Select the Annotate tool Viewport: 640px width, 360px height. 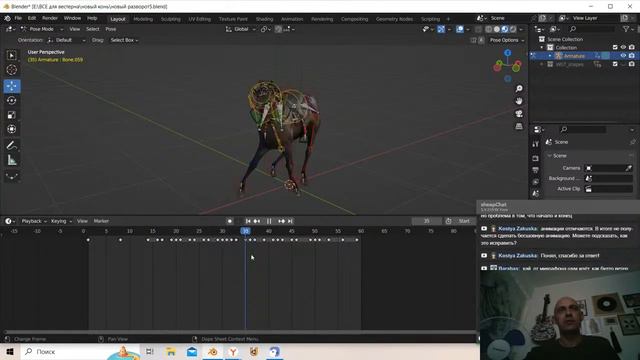pos(12,145)
